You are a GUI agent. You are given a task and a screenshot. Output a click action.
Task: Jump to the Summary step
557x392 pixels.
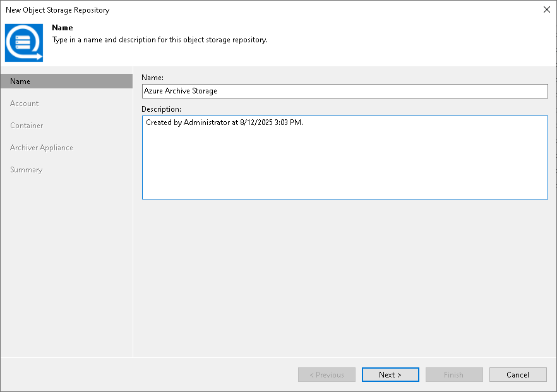(27, 170)
